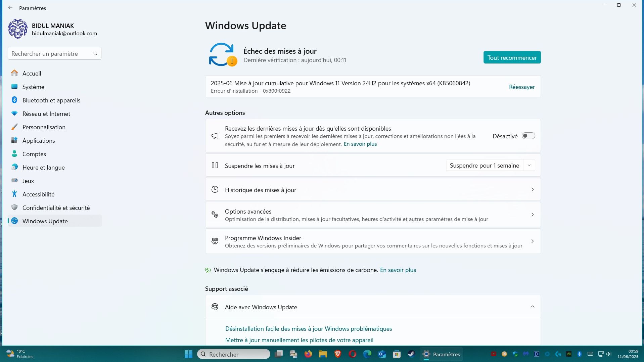Screen dimensions: 644x362
Task: Launch Firefox from the taskbar
Action: pos(308,354)
